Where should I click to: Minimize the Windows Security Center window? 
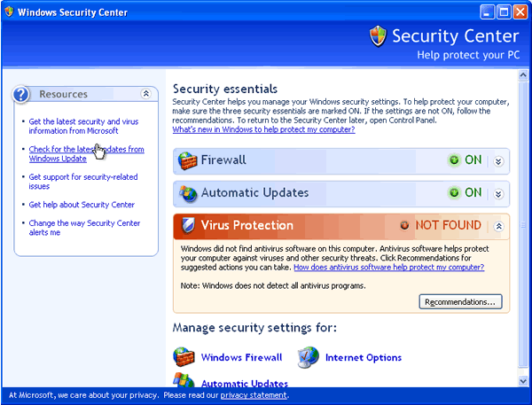tap(487, 12)
